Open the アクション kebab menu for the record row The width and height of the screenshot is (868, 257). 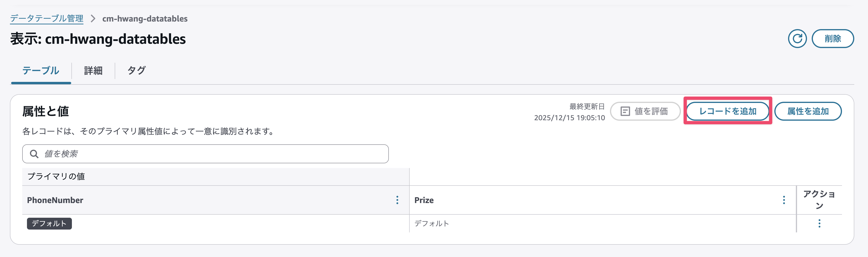point(820,223)
